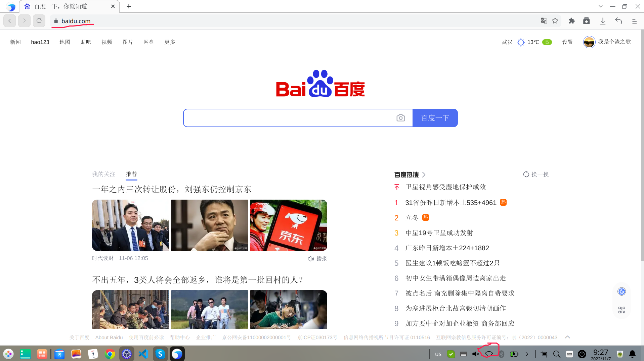
Task: Open the 图片 menu item
Action: click(128, 42)
